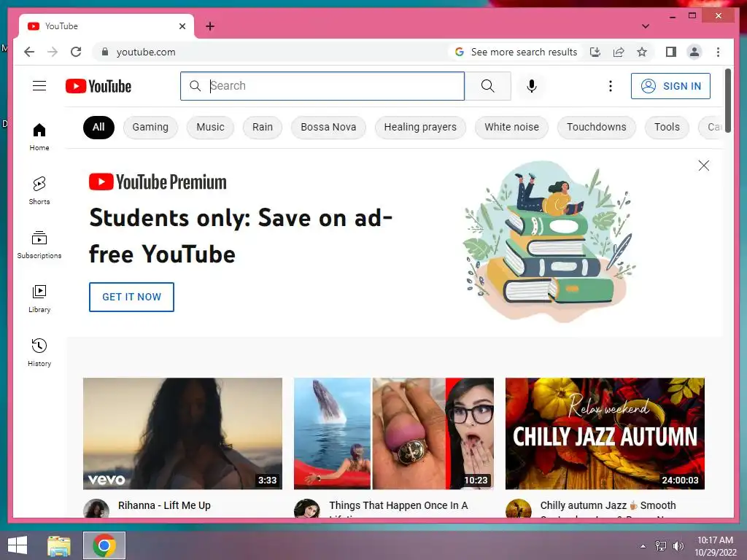Show hidden system tray icons
Screen dimensions: 747x560
[x=643, y=545]
